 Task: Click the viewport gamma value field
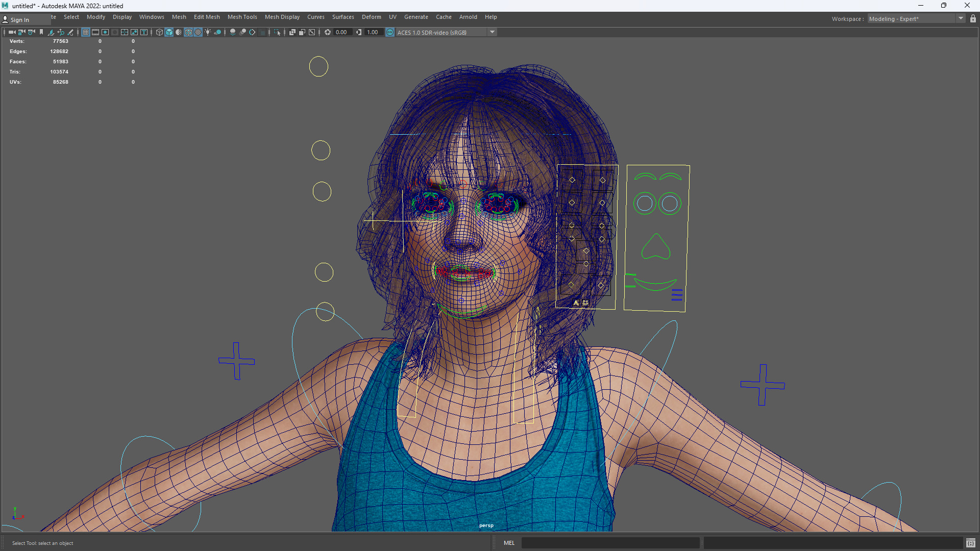(373, 32)
